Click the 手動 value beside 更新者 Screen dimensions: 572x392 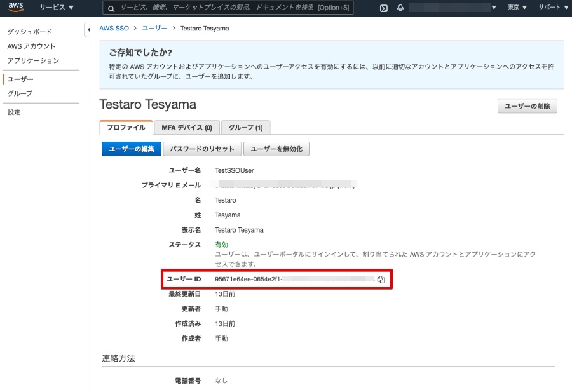pyautogui.click(x=221, y=309)
